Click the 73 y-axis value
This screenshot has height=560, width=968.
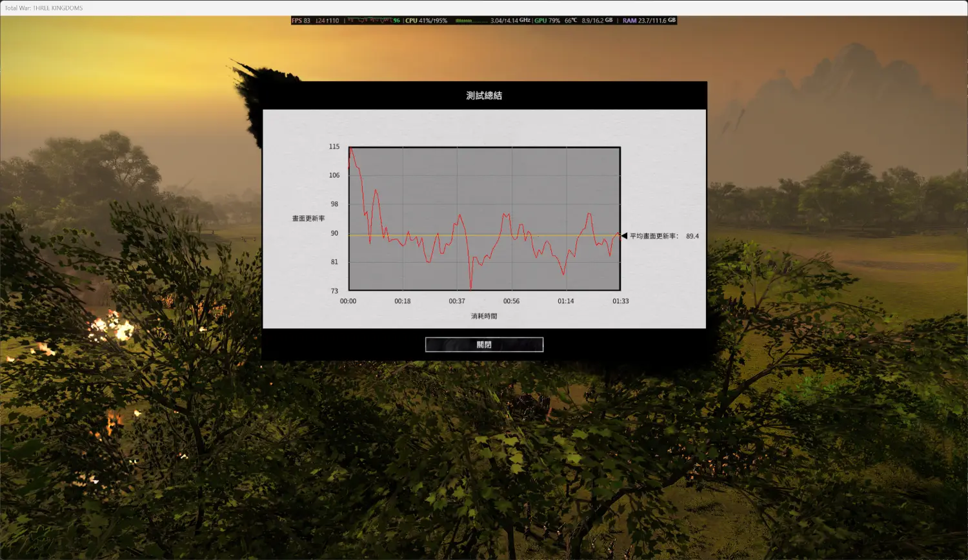[335, 291]
